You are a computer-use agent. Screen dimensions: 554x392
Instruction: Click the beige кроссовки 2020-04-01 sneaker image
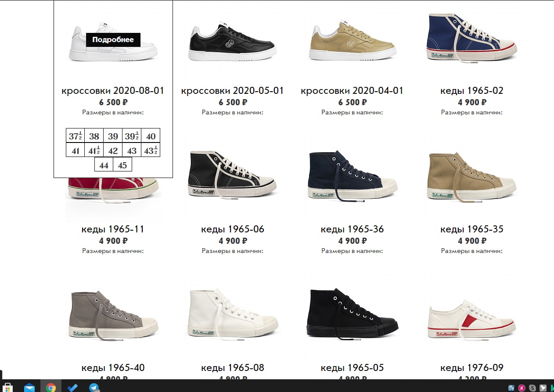[353, 40]
